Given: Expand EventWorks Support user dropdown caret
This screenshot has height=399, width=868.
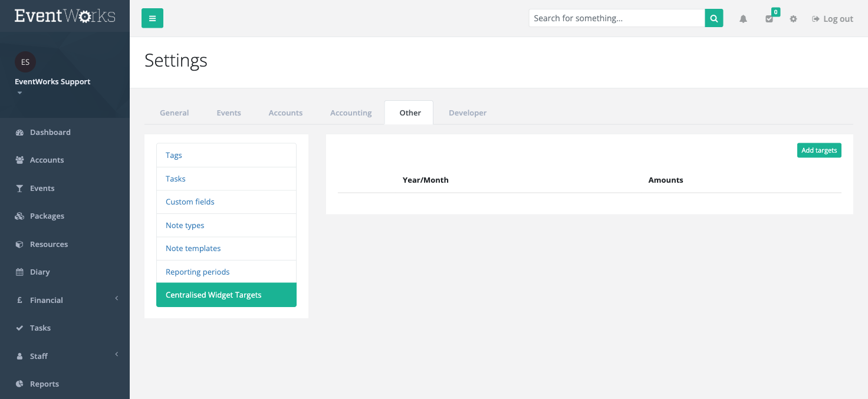Looking at the screenshot, I should (19, 93).
